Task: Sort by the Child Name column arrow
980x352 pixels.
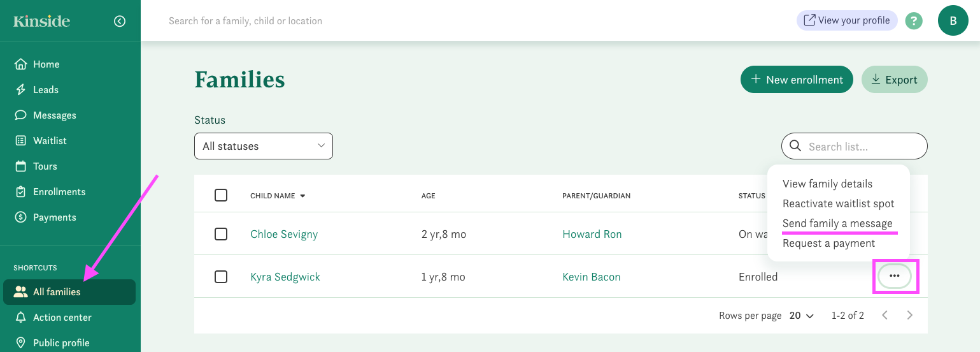Action: point(302,196)
